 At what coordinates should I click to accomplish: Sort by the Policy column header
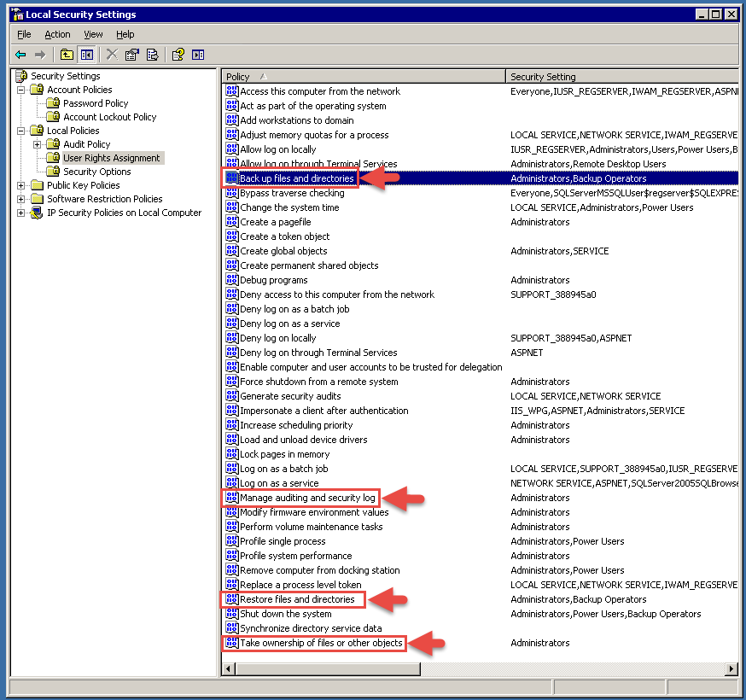pyautogui.click(x=363, y=77)
